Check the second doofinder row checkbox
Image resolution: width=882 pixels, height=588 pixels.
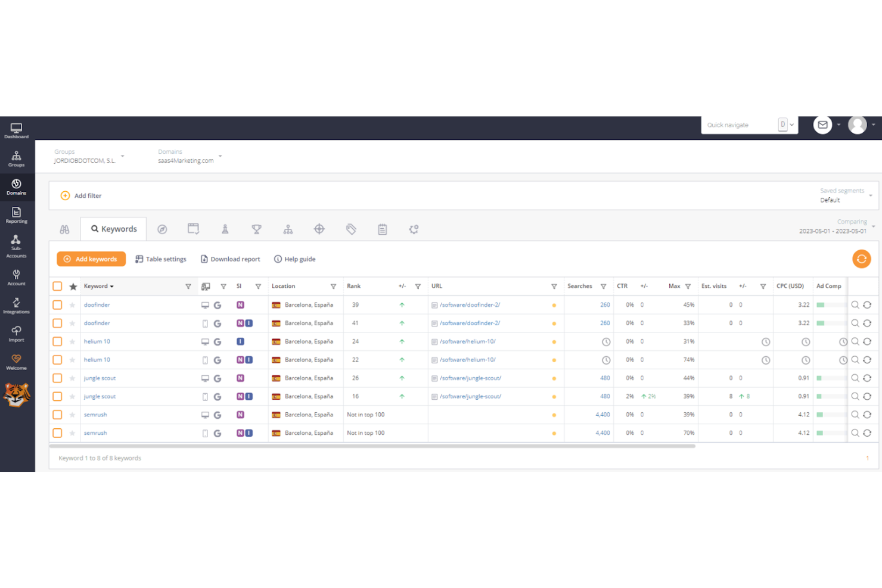click(x=57, y=323)
